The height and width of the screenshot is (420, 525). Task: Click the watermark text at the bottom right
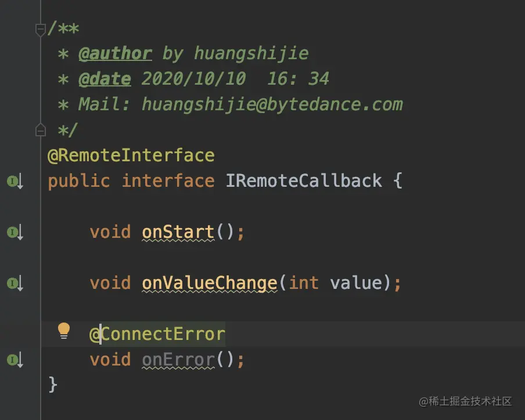pyautogui.click(x=465, y=401)
